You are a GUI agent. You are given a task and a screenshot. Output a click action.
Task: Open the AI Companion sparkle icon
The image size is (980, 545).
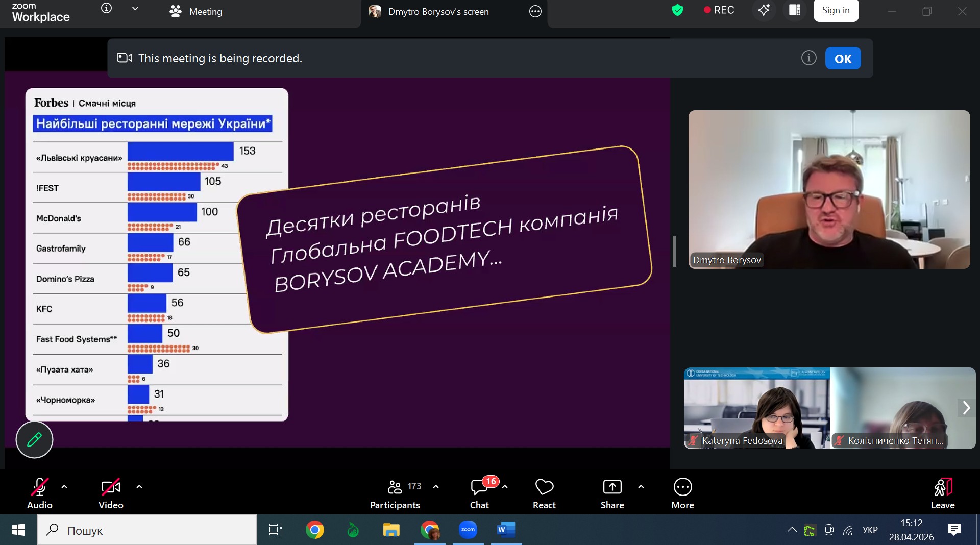(x=764, y=10)
